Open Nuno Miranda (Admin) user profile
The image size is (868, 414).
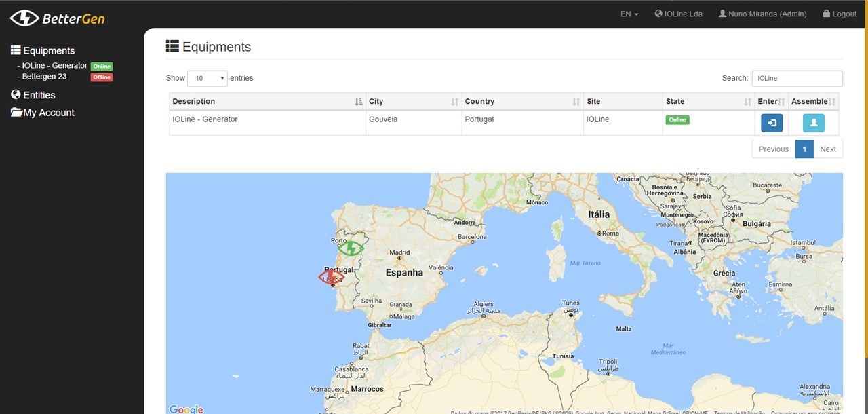pyautogui.click(x=762, y=14)
